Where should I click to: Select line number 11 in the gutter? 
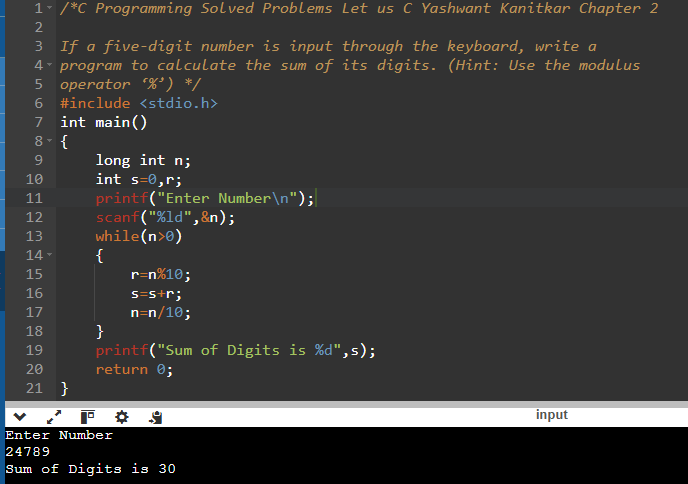point(34,198)
